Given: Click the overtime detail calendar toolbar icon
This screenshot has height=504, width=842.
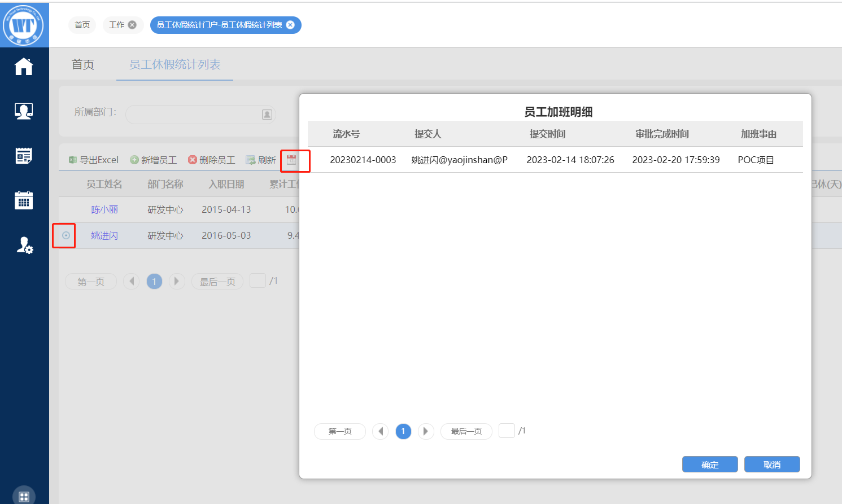Looking at the screenshot, I should [x=291, y=160].
